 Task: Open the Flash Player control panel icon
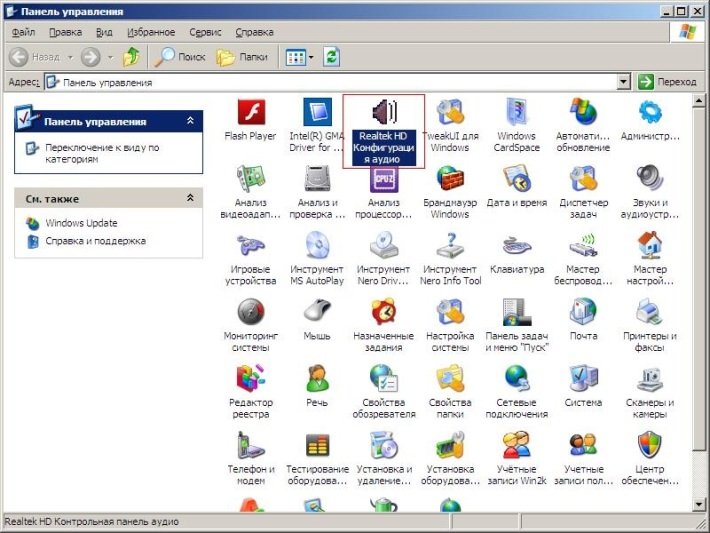coord(250,114)
